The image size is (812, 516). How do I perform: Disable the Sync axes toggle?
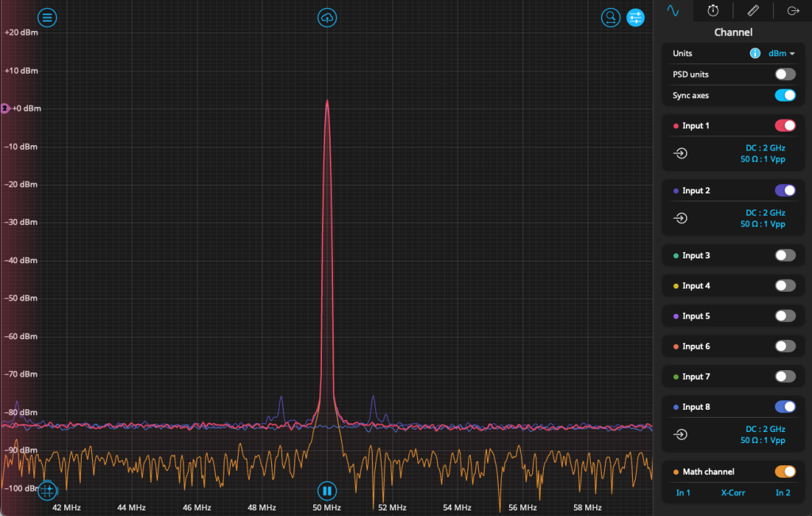point(784,95)
